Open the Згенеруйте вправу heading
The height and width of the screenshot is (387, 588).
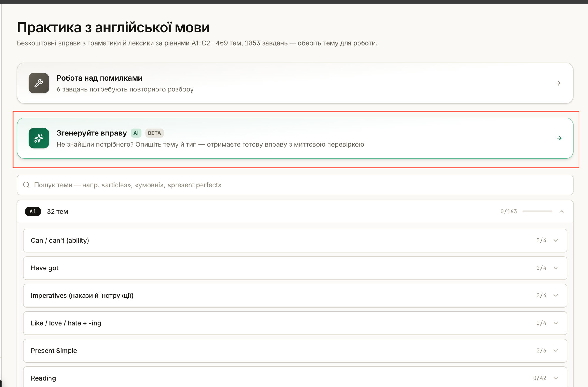(91, 133)
